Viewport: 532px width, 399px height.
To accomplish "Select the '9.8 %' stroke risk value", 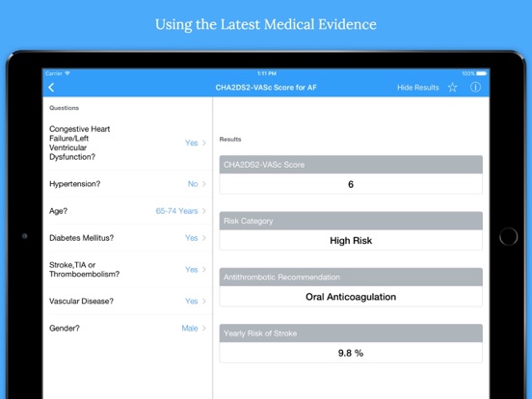I will (x=351, y=353).
